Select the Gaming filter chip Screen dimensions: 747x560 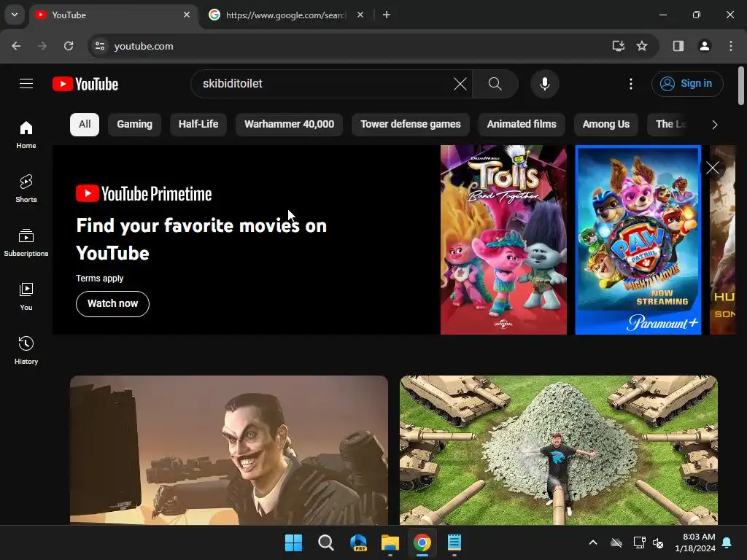pyautogui.click(x=135, y=124)
